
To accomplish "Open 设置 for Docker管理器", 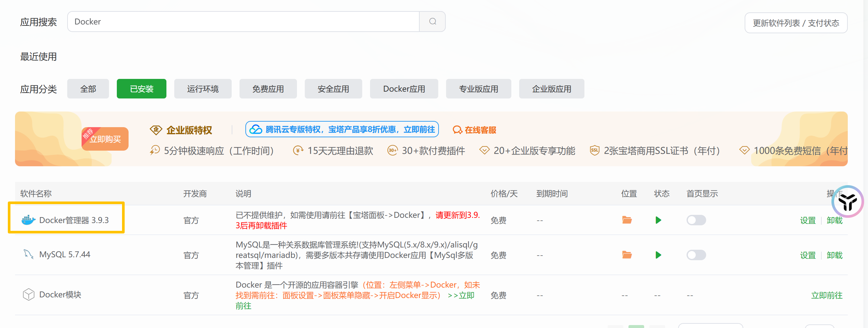I will pos(808,220).
